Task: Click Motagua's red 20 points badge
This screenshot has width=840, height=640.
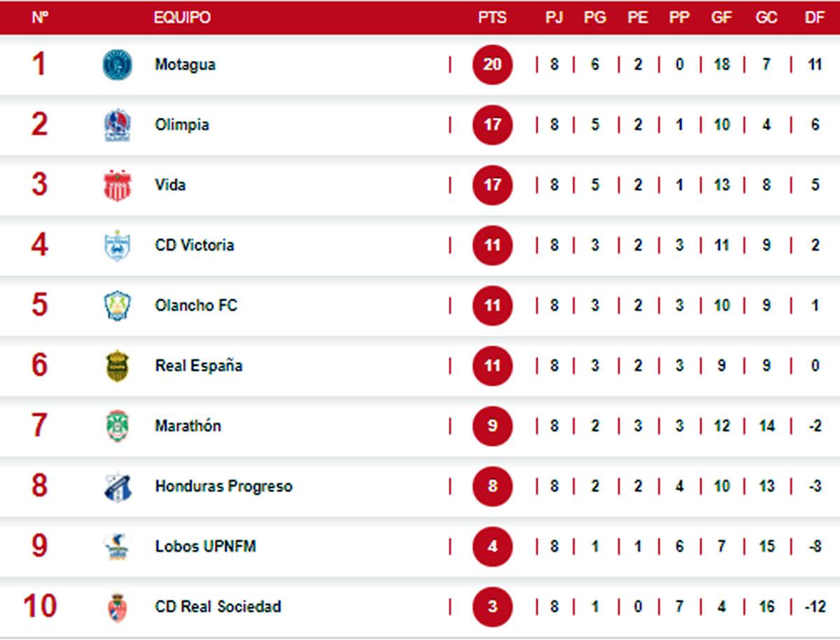Action: 492,65
